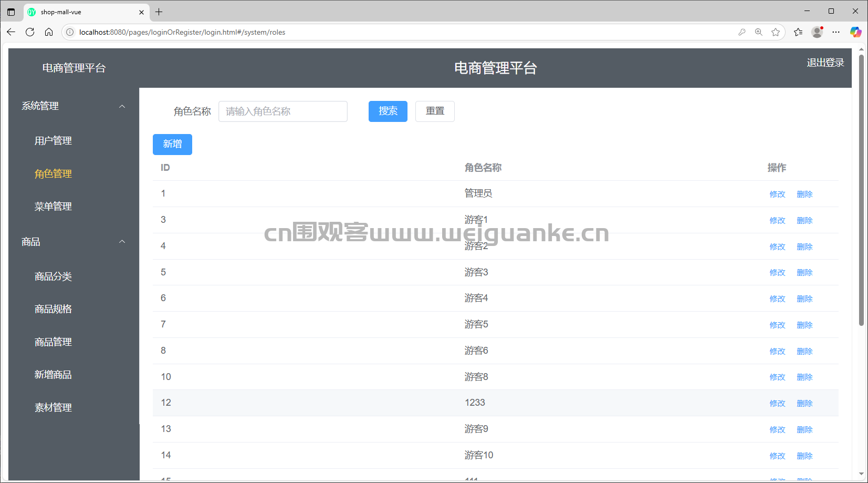This screenshot has height=483, width=868.
Task: Close the shop-mall-vue tab
Action: [141, 12]
